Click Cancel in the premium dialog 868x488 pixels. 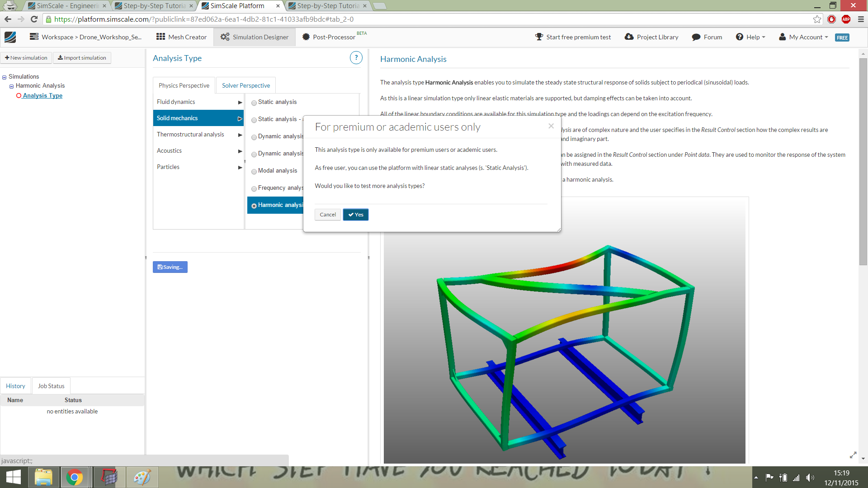pyautogui.click(x=327, y=215)
